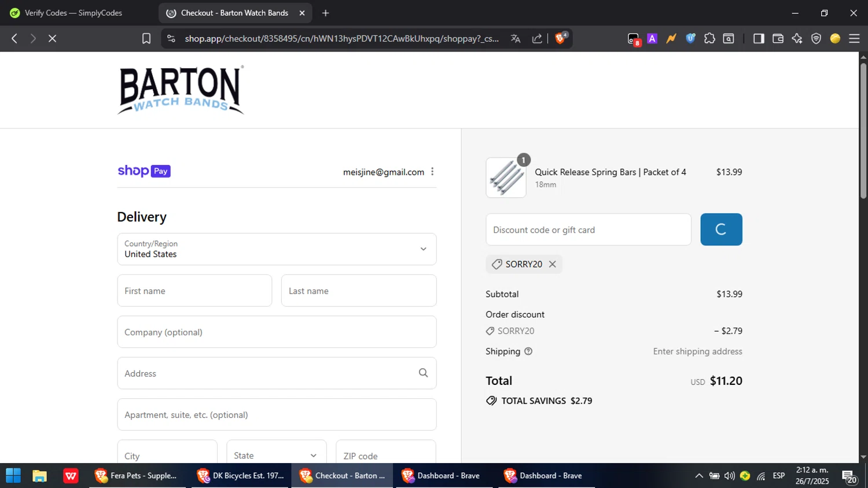
Task: Focus the Company (optional) field
Action: pos(277,332)
